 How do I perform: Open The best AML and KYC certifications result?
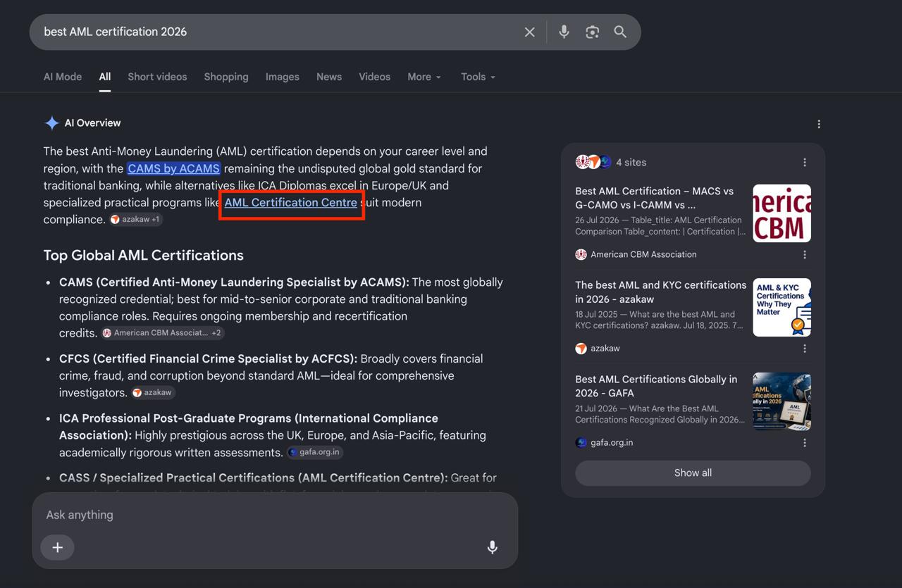coord(660,292)
